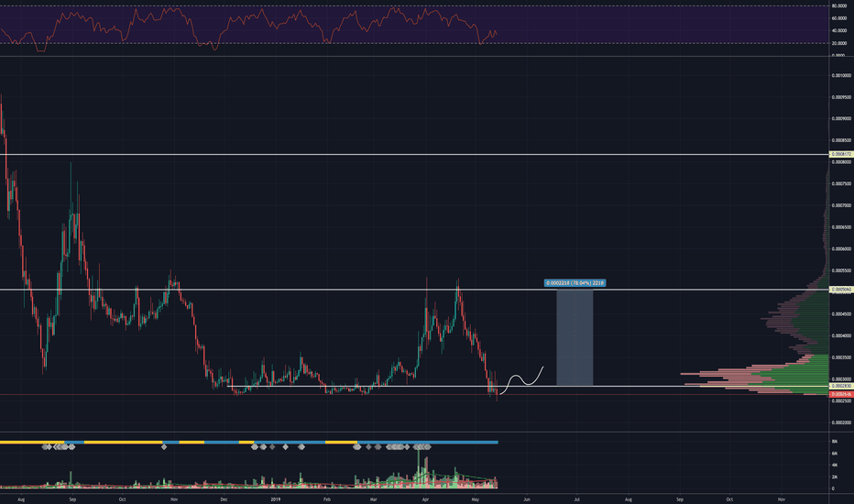
Task: Click the 0.0007500 price axis label
Action: click(x=842, y=184)
